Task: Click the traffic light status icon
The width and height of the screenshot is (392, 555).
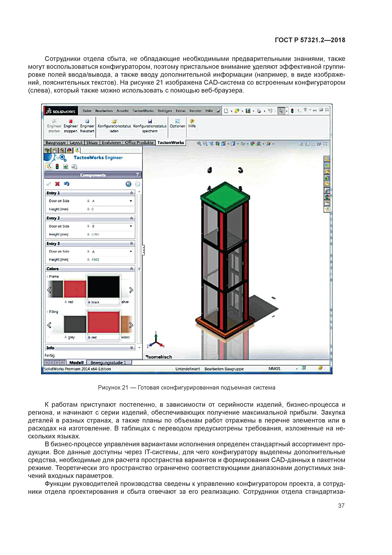Action: [57, 167]
